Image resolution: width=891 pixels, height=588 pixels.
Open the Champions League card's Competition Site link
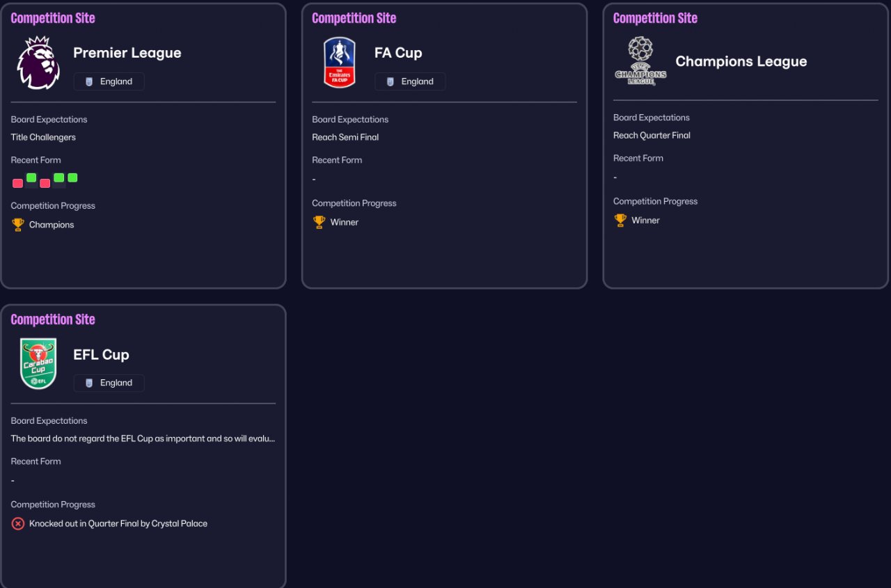tap(655, 18)
